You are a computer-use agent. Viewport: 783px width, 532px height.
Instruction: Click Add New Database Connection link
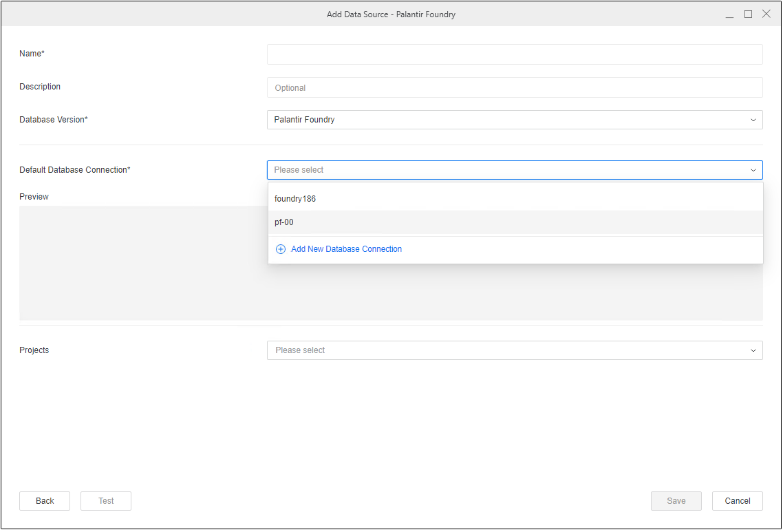346,248
